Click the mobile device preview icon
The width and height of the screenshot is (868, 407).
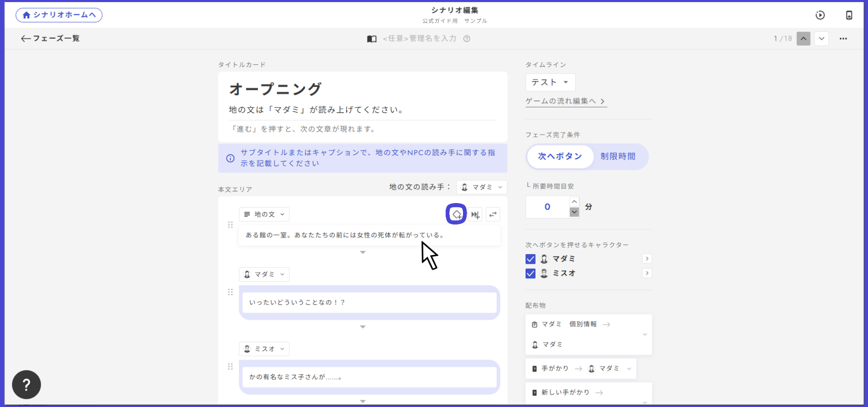coord(849,15)
